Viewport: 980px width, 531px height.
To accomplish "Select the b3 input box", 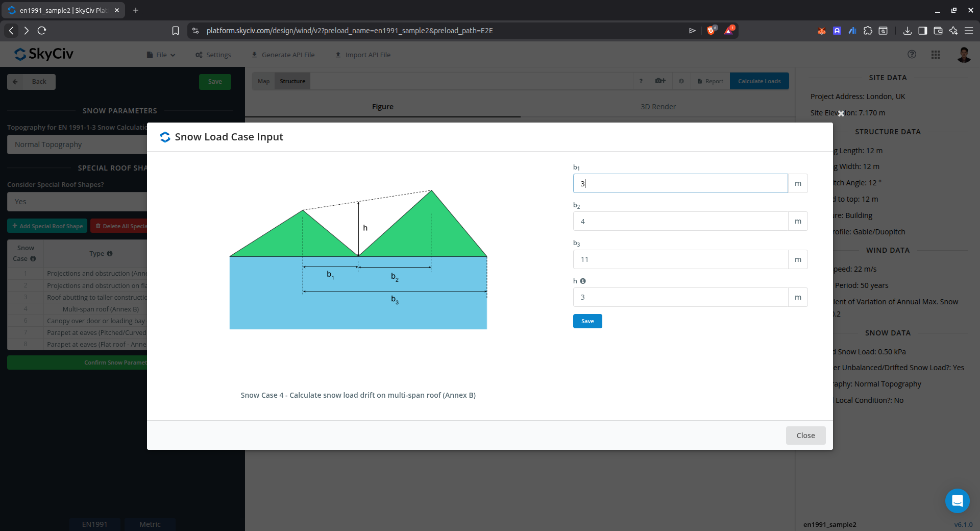I will (680, 259).
